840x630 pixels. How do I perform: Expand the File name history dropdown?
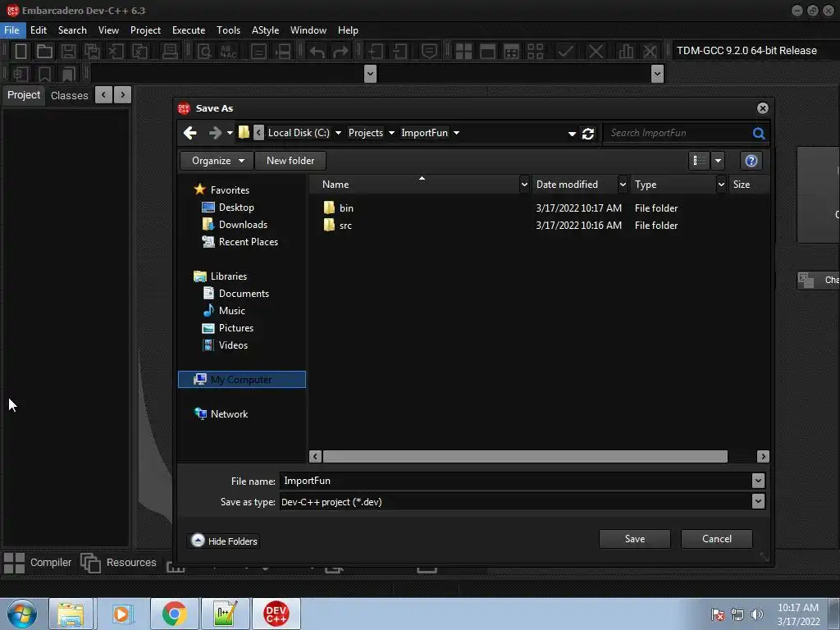point(757,481)
